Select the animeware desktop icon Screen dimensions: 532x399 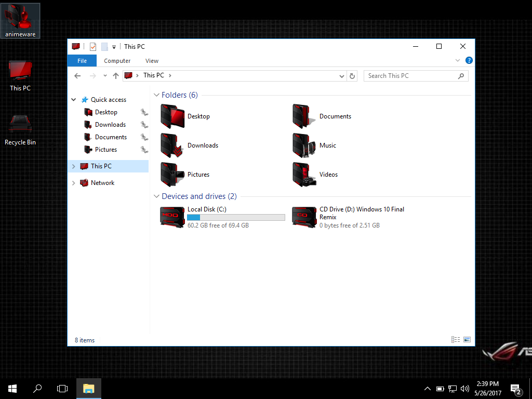click(x=20, y=21)
